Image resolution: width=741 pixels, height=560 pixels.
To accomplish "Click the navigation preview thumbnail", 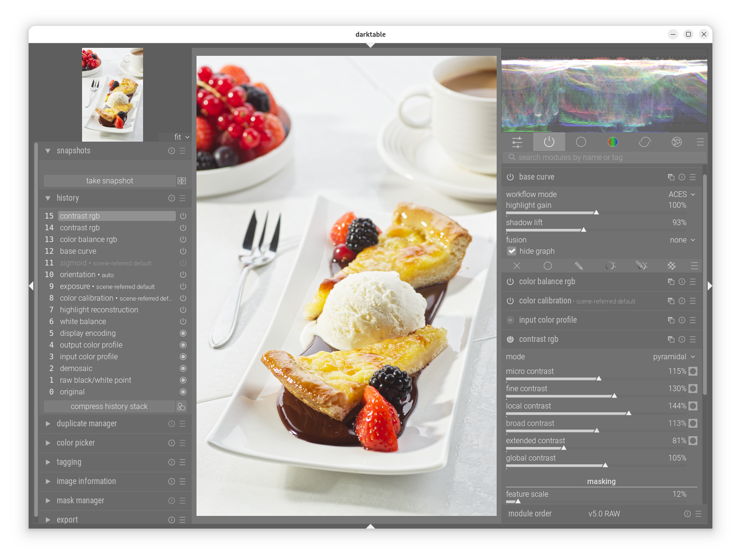I will [113, 95].
